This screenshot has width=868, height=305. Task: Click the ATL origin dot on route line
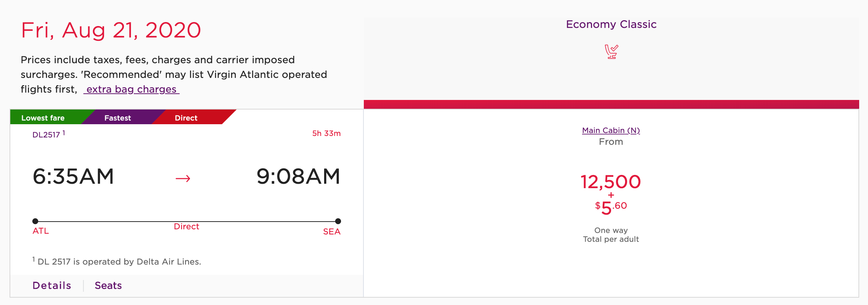click(35, 221)
